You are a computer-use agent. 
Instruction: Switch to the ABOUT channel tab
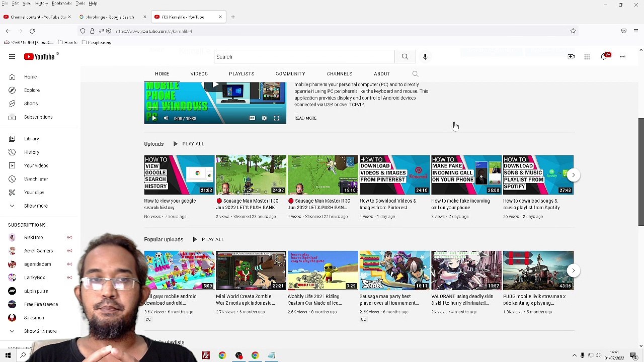(382, 74)
